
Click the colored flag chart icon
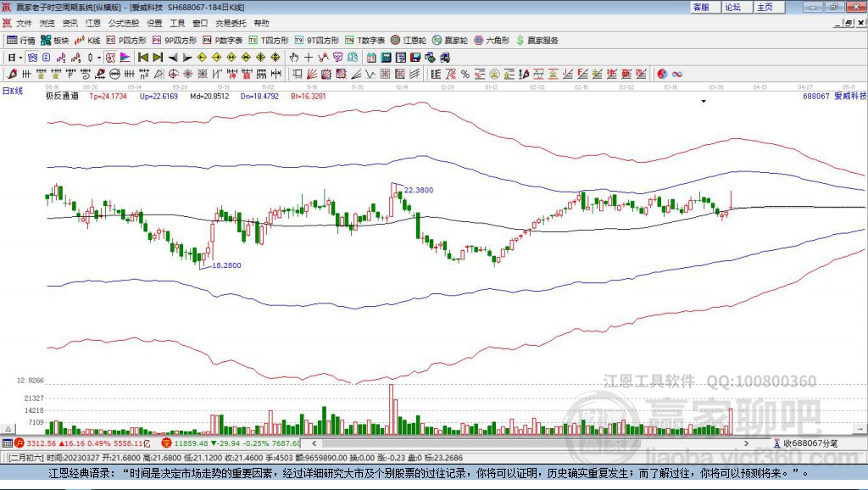pyautogui.click(x=125, y=58)
